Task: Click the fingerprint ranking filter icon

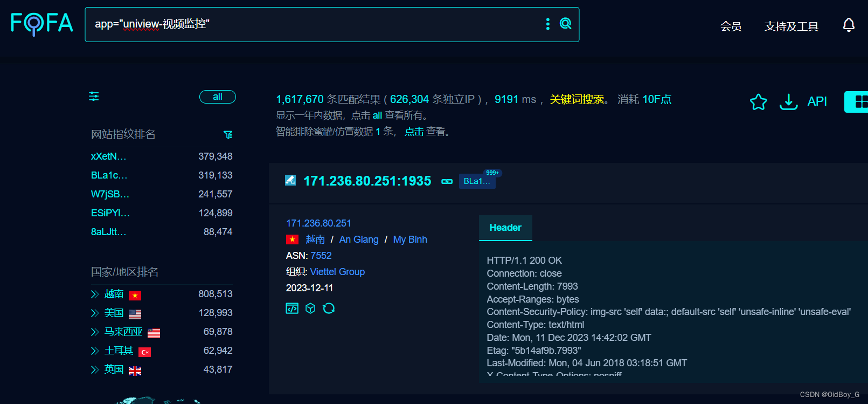Action: point(228,134)
